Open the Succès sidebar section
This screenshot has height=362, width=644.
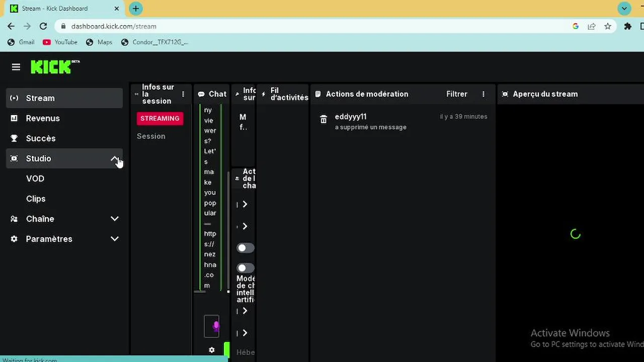[x=64, y=138]
